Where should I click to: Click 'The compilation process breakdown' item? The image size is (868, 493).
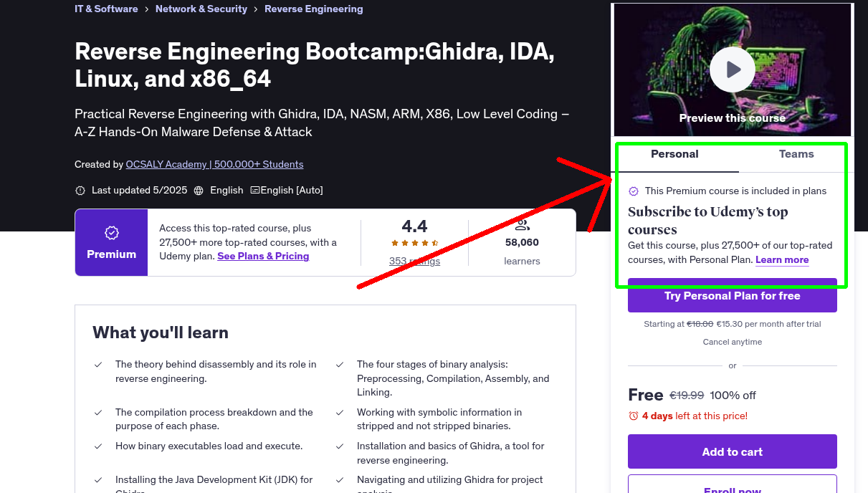pos(214,419)
